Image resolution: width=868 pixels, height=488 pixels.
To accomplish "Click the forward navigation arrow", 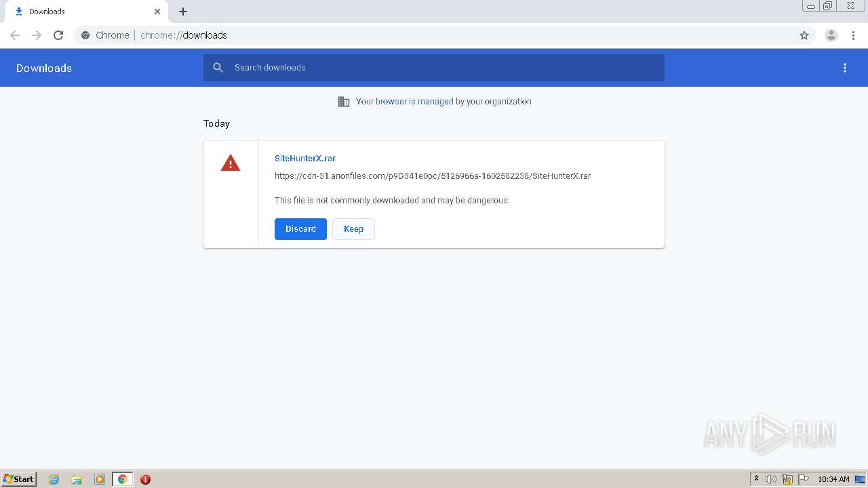I will [37, 35].
